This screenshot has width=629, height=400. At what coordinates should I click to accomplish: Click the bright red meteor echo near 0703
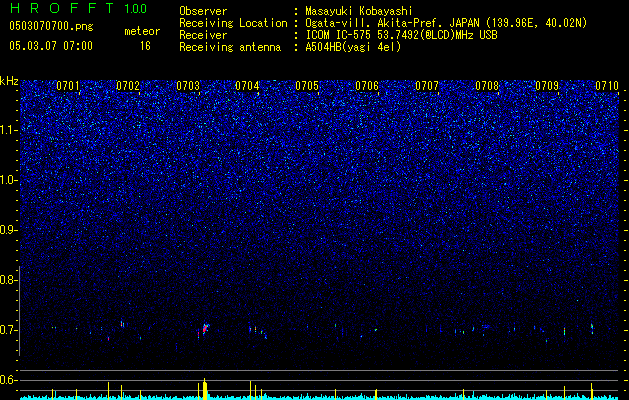[x=205, y=329]
